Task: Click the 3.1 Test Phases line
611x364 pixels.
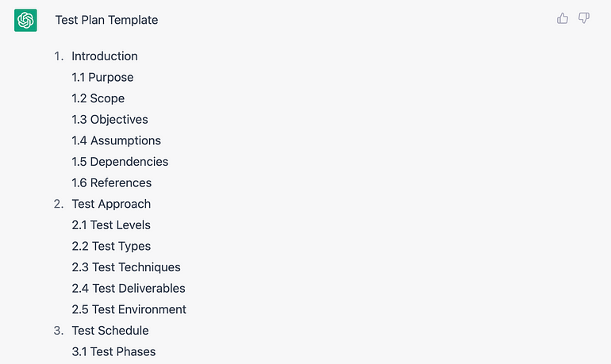Action: 113,351
